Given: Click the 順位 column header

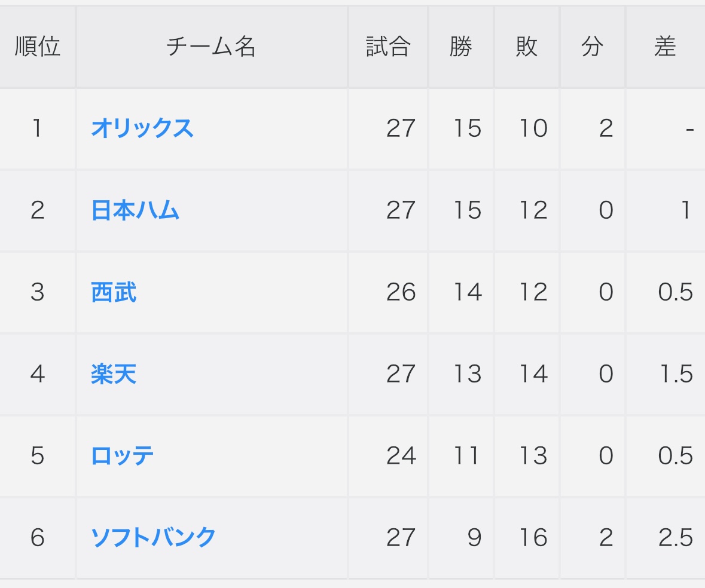Looking at the screenshot, I should click(37, 46).
